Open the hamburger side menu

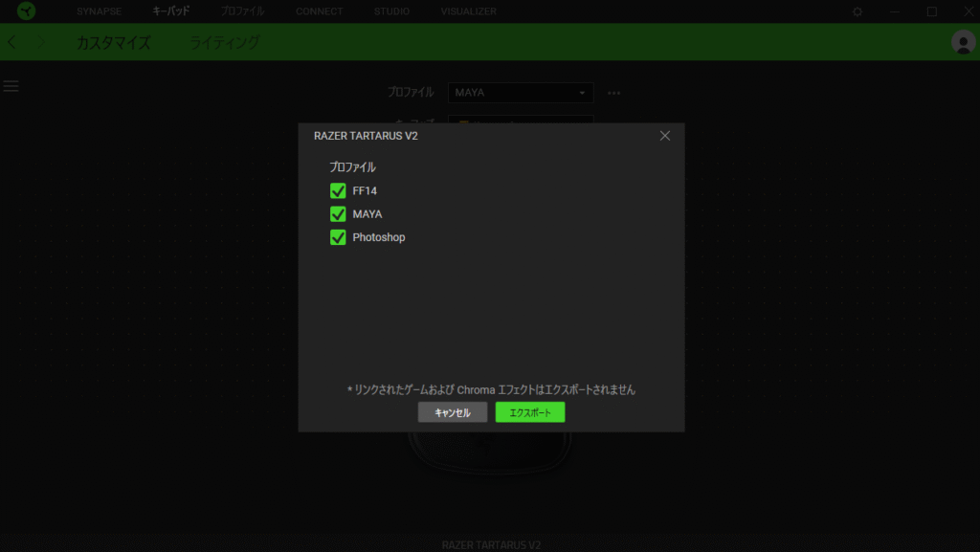[11, 86]
